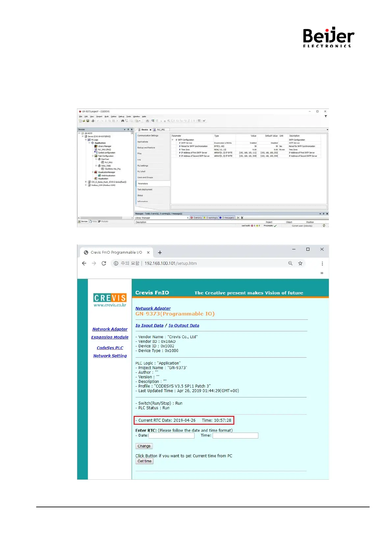The height and width of the screenshot is (554, 392).
Task: Open a new browser tab with plus
Action: pos(160,252)
